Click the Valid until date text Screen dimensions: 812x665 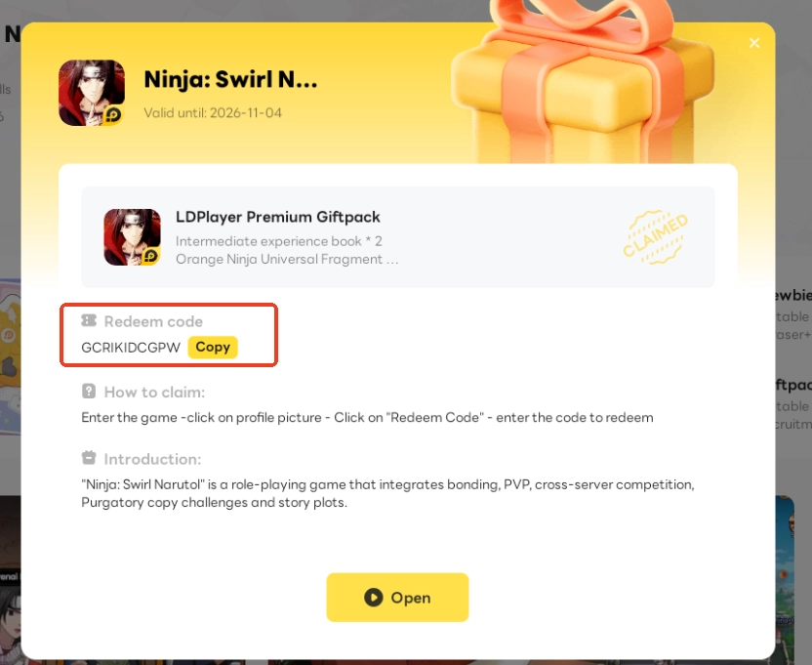tap(213, 112)
